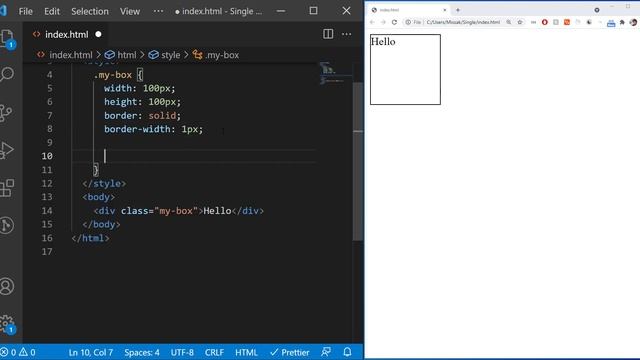Open the feedback icon in status bar

(x=326, y=352)
